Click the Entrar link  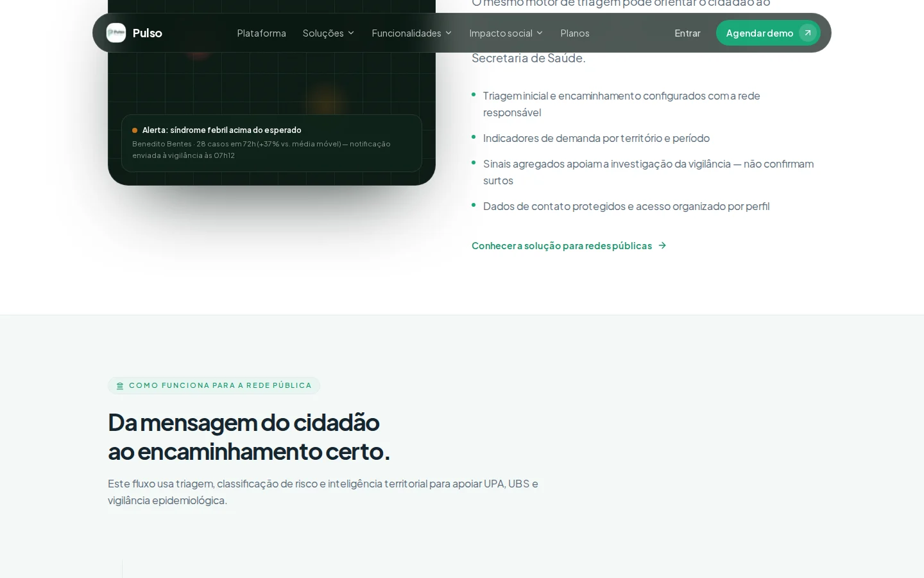point(687,33)
